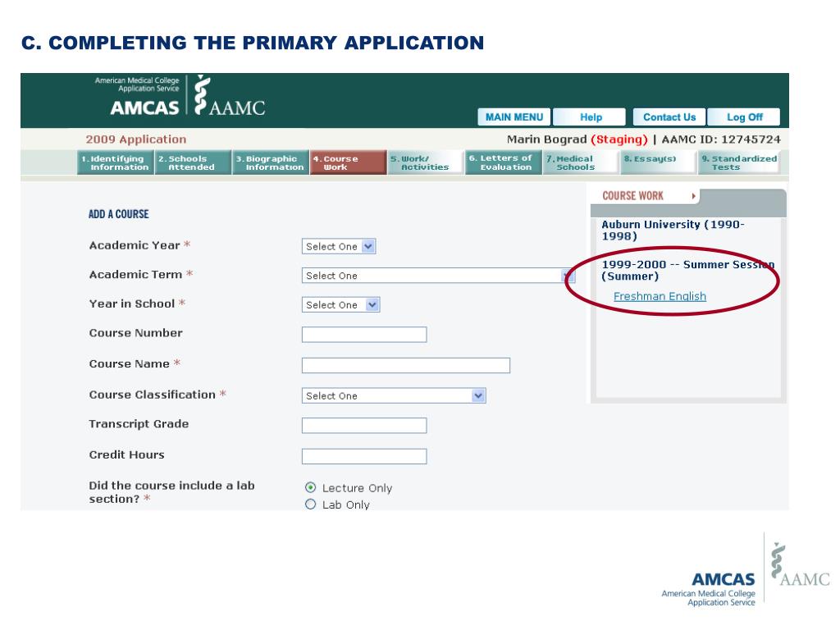The image size is (840, 630).
Task: Focus the Credit Hours input field
Action: coord(364,456)
